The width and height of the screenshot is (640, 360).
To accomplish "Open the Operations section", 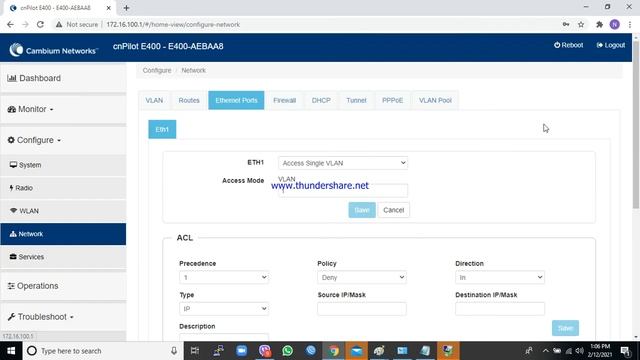I will point(63,286).
